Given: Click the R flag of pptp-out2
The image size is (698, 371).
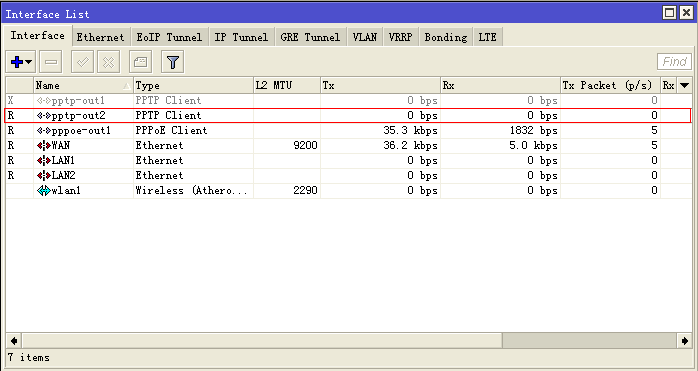Looking at the screenshot, I should [11, 116].
